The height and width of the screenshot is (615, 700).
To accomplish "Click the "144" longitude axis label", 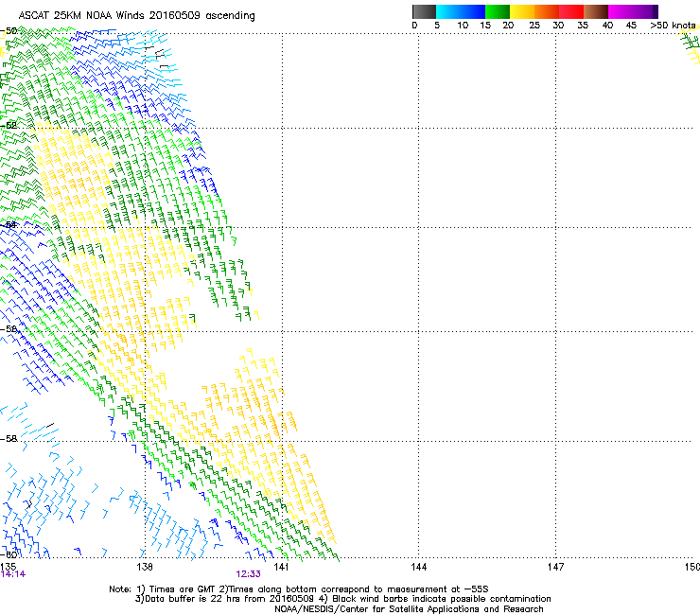I will click(x=418, y=567).
